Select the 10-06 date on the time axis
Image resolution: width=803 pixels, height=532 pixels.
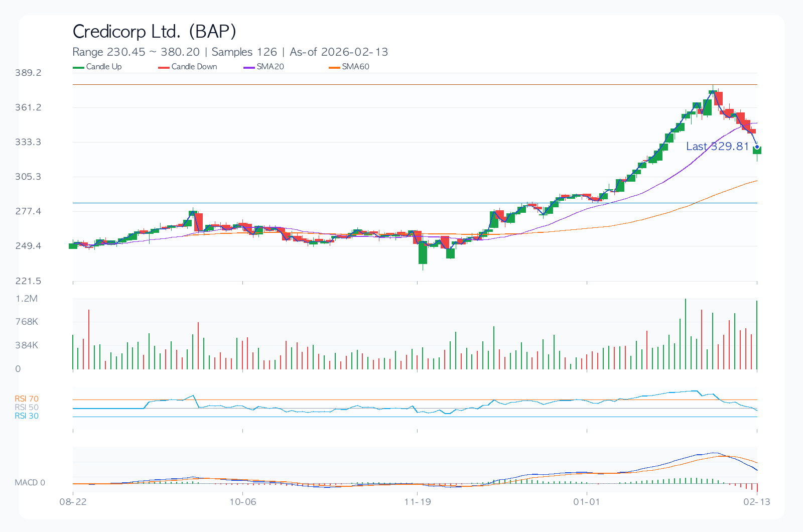click(243, 502)
